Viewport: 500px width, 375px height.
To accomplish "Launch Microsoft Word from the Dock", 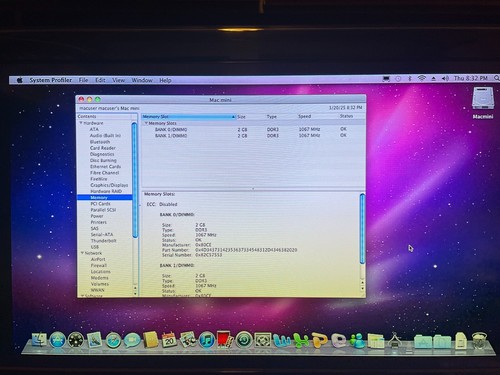I will pyautogui.click(x=282, y=341).
